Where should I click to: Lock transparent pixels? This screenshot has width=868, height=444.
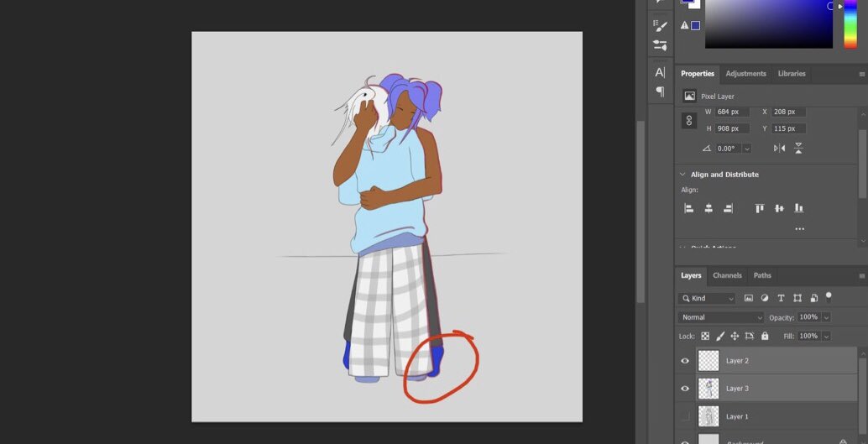point(705,336)
